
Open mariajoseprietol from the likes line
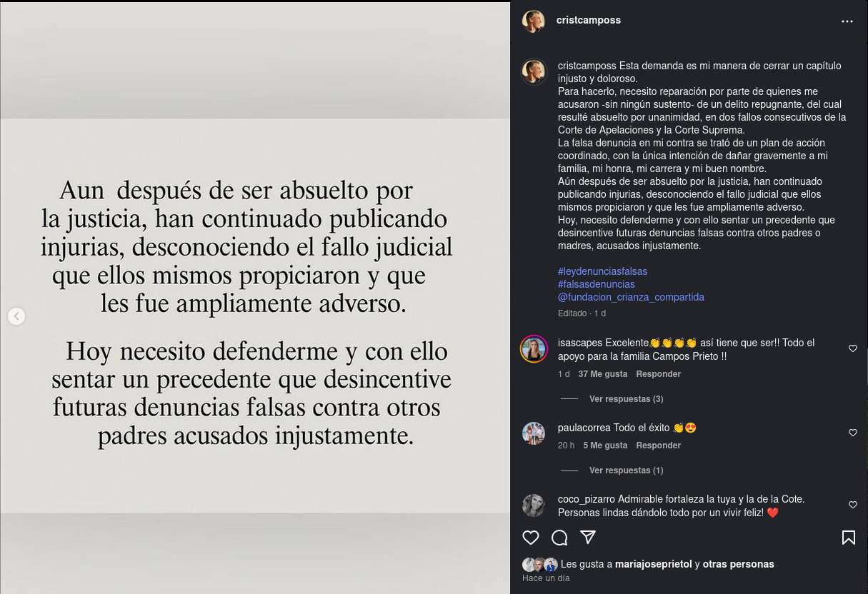pyautogui.click(x=654, y=564)
